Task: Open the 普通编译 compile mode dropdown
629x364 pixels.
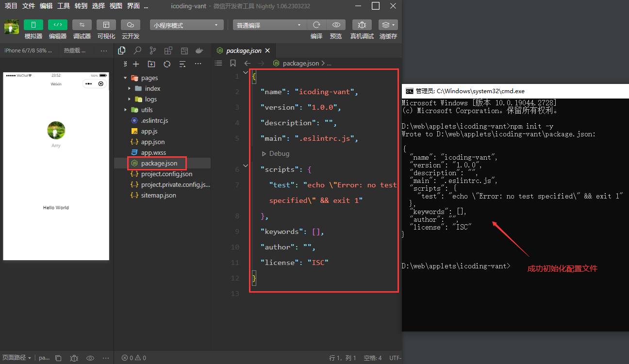Action: (x=269, y=25)
